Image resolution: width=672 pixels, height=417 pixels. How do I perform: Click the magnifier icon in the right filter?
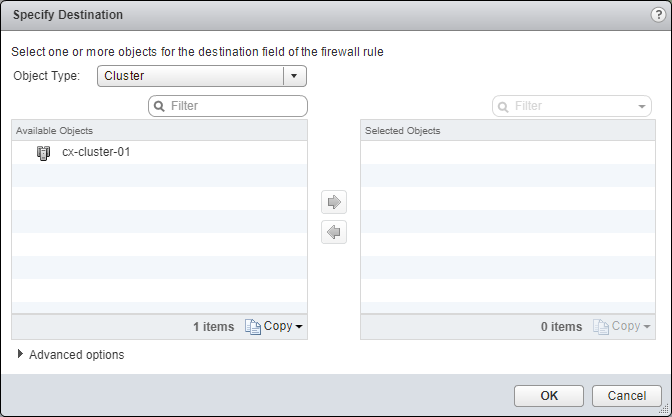(503, 105)
